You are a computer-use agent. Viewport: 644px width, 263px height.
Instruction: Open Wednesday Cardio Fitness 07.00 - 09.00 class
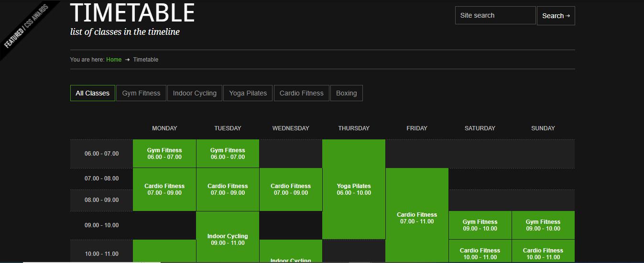(x=291, y=189)
